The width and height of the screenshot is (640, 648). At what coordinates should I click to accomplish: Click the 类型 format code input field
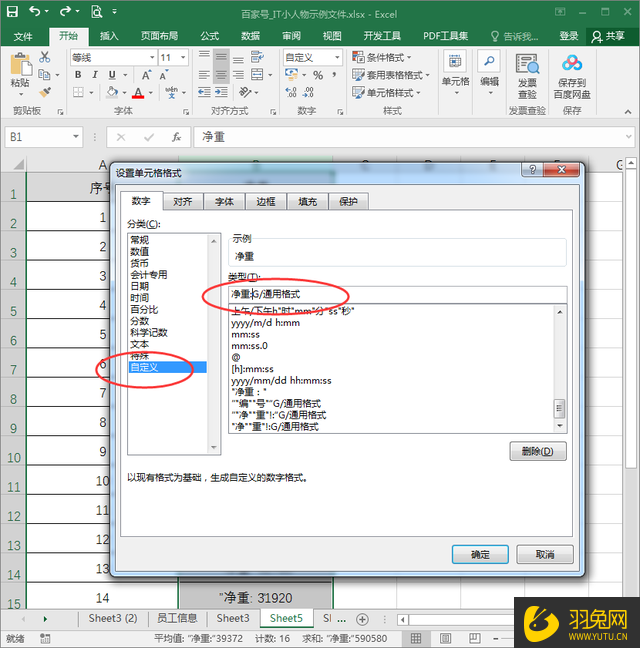click(x=397, y=294)
